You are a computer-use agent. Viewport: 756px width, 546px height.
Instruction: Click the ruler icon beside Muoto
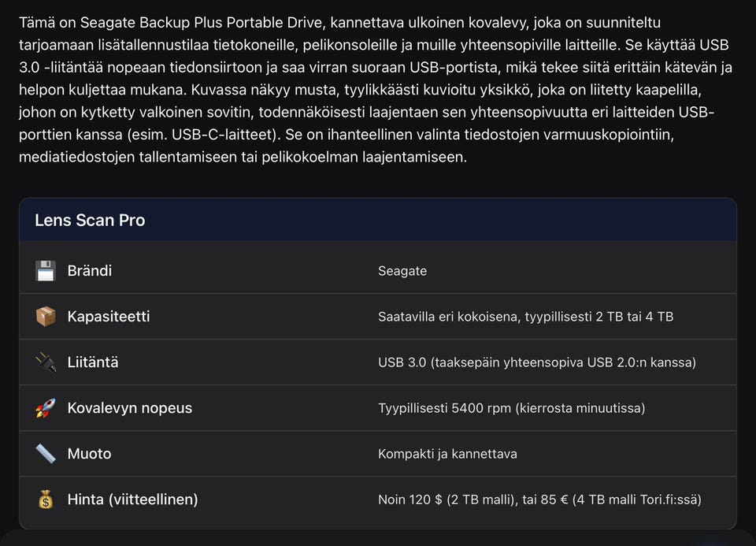pyautogui.click(x=46, y=454)
